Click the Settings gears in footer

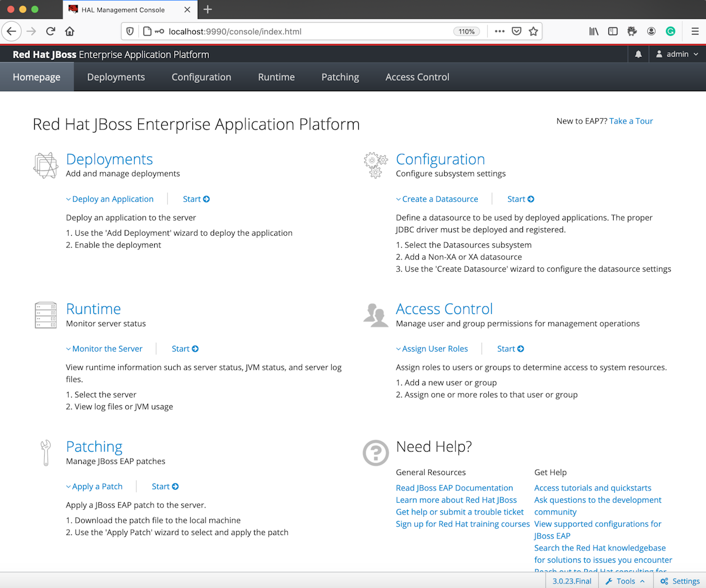(680, 581)
